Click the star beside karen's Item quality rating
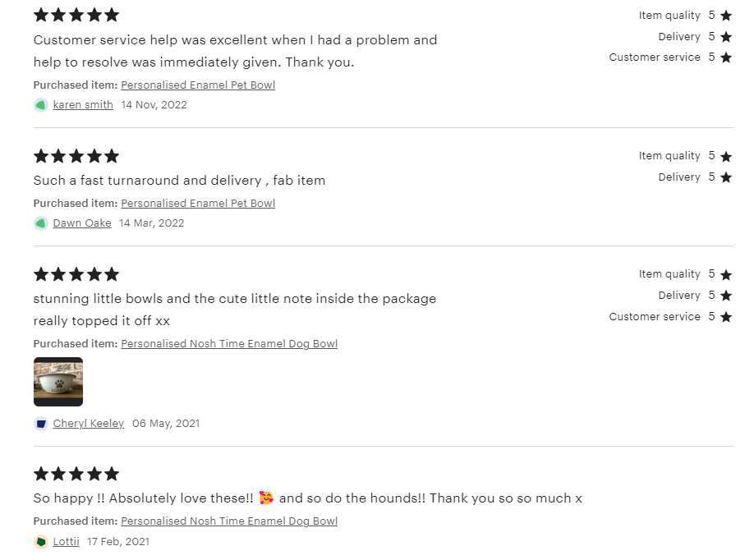 (x=725, y=16)
